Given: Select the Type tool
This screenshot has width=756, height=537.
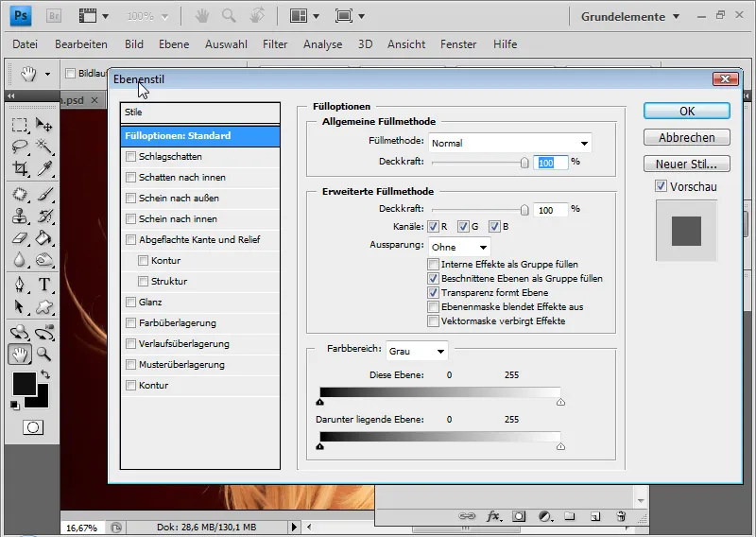Looking at the screenshot, I should [x=43, y=285].
